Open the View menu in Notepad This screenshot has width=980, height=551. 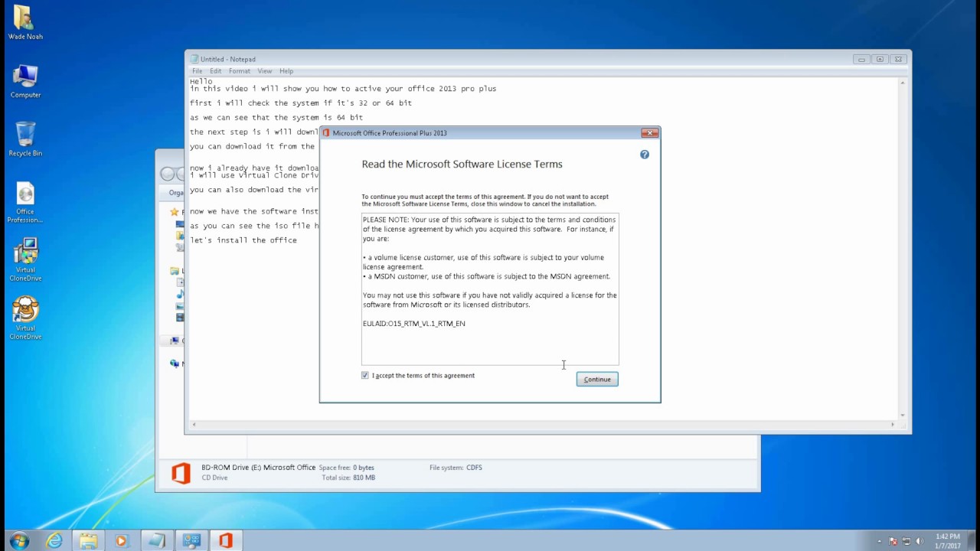264,71
